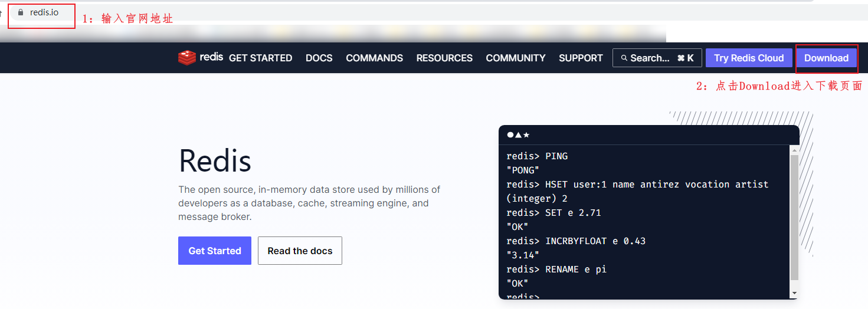Image resolution: width=868 pixels, height=309 pixels.
Task: Click the Try Redis Cloud button
Action: coord(749,58)
